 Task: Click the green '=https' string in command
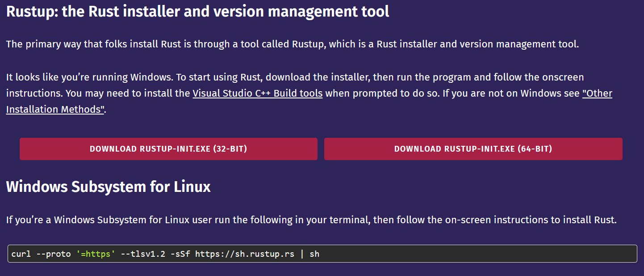click(96, 254)
